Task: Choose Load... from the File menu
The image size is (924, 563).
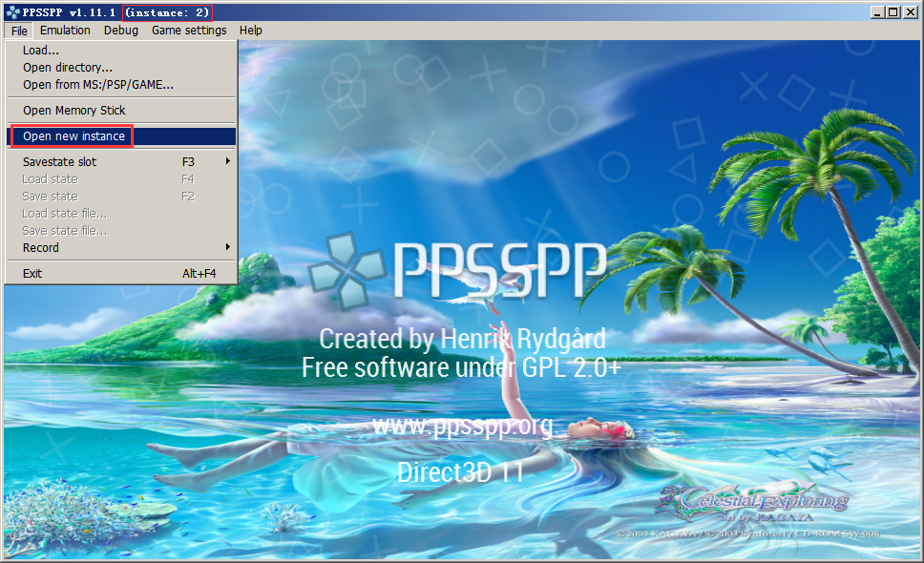Action: [121, 51]
